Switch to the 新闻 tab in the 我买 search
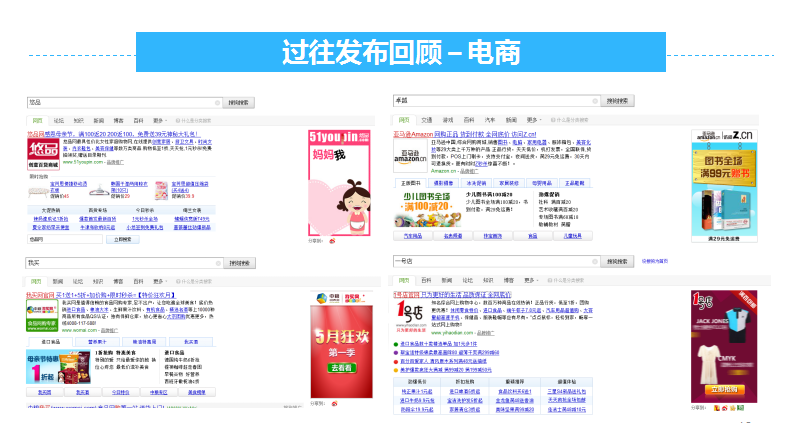This screenshot has width=798, height=423. point(58,281)
